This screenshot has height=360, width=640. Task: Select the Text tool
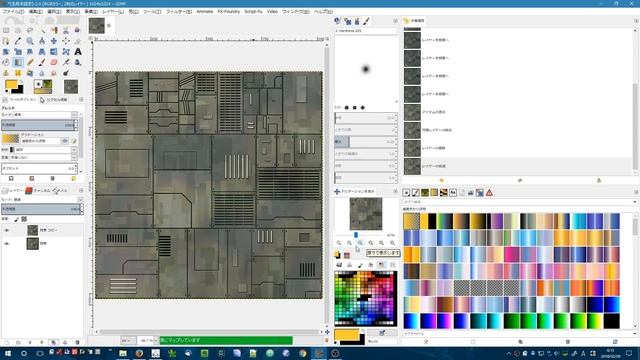[78, 52]
